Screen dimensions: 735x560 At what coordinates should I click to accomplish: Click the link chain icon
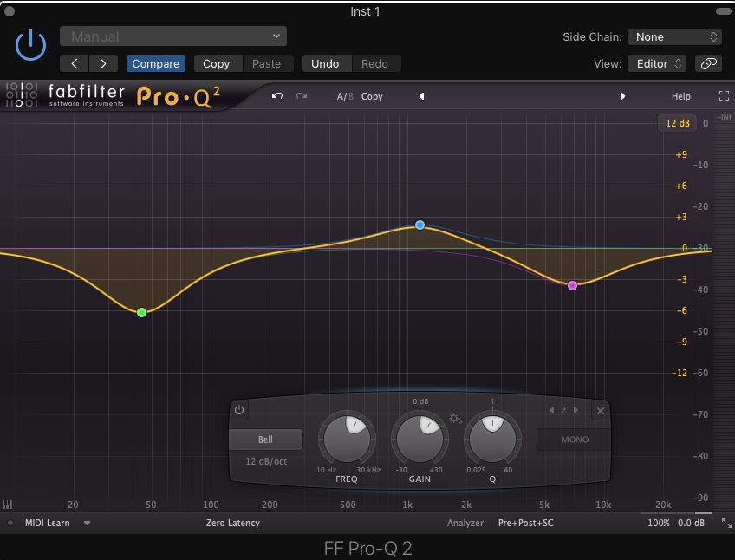click(x=708, y=64)
